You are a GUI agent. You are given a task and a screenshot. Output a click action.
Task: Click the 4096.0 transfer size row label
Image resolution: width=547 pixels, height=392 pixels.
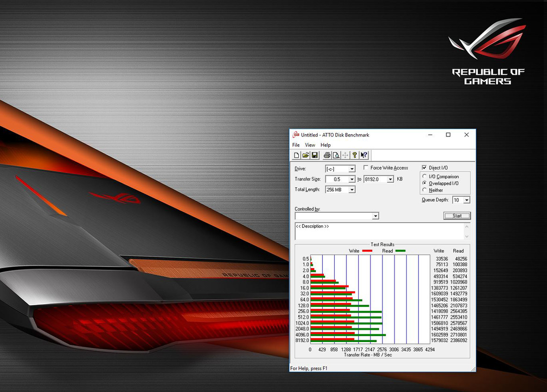coord(302,335)
